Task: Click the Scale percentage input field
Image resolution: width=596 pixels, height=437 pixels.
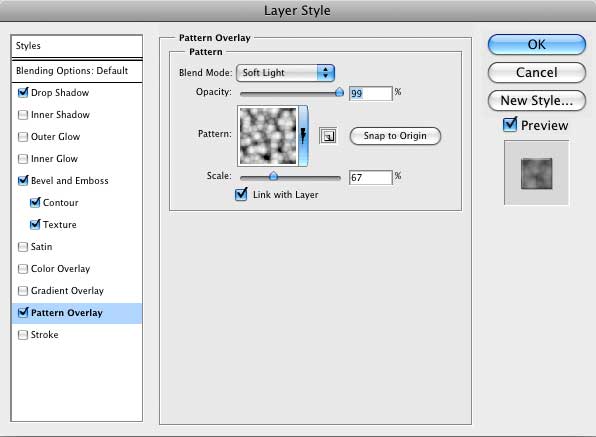Action: (x=371, y=177)
